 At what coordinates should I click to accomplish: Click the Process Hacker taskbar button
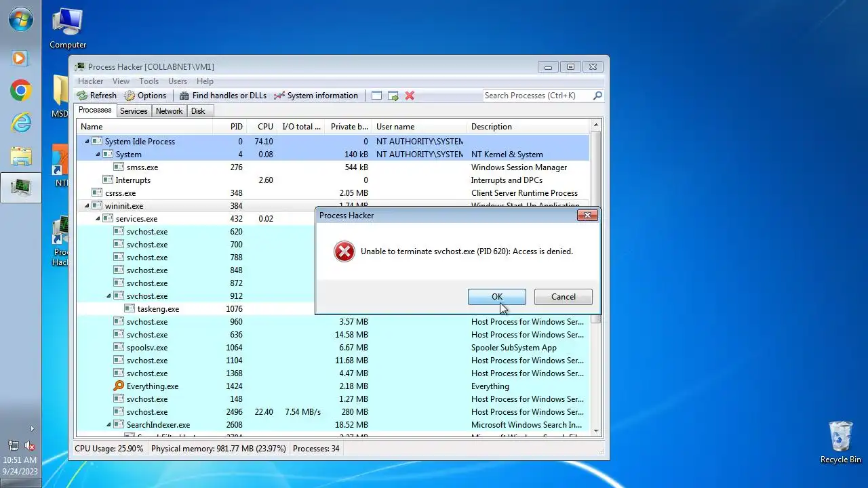point(21,188)
